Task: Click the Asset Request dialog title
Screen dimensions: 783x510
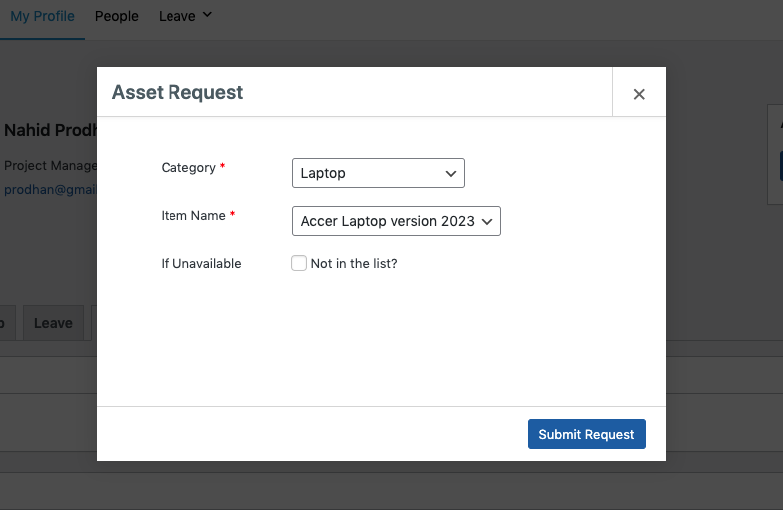Action: pyautogui.click(x=178, y=92)
